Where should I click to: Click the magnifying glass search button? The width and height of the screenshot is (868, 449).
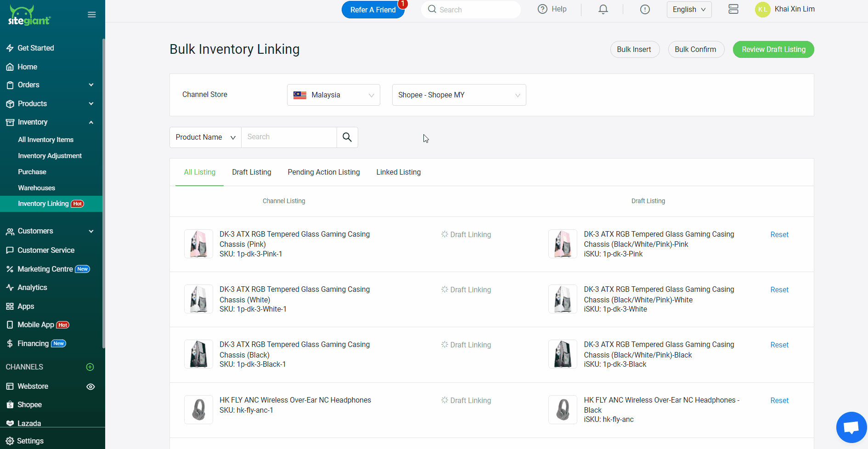pyautogui.click(x=347, y=137)
